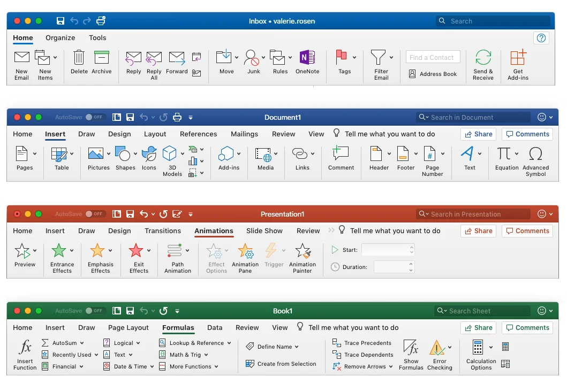
Task: Click Share button in Word
Action: (x=479, y=134)
